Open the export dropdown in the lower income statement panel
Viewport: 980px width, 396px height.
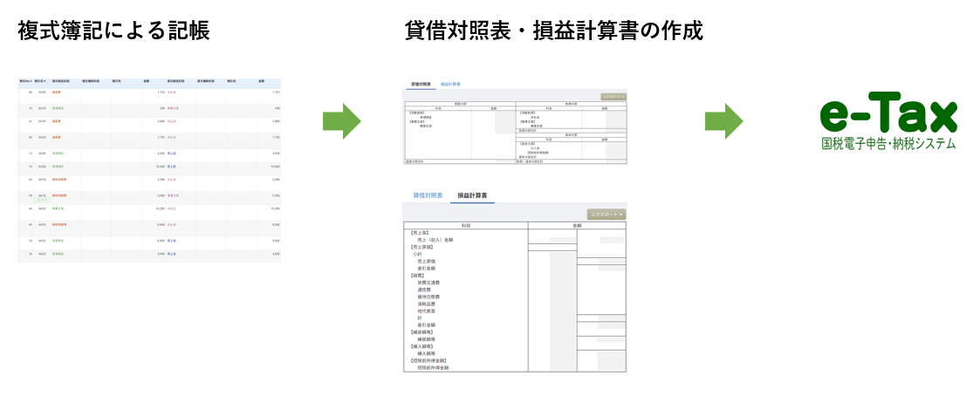[x=606, y=214]
